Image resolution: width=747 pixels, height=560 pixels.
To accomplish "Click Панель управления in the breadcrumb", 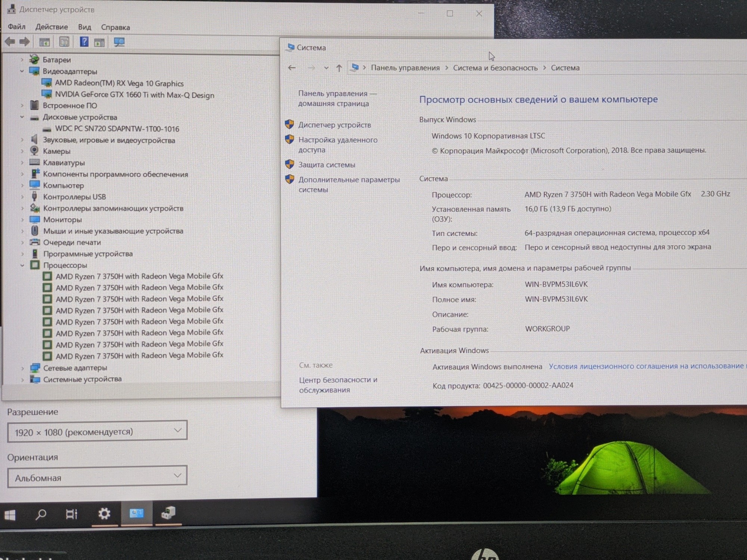I will (405, 68).
